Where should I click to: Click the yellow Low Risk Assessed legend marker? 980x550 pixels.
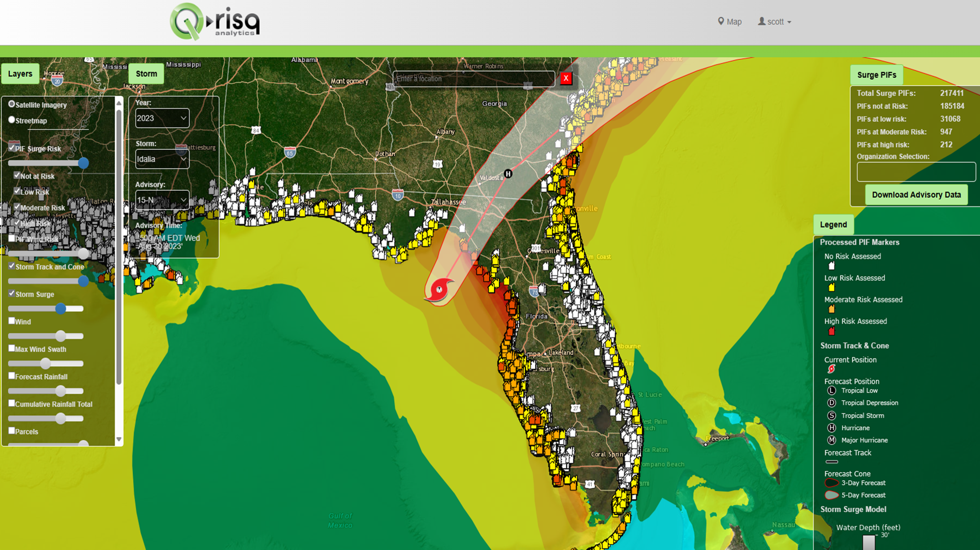(x=831, y=288)
